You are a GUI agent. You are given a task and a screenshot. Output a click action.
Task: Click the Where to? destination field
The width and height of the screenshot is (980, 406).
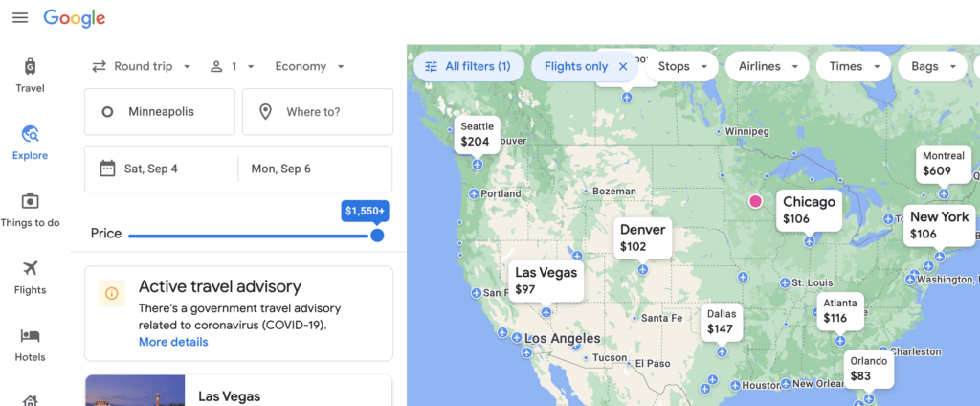tap(318, 112)
